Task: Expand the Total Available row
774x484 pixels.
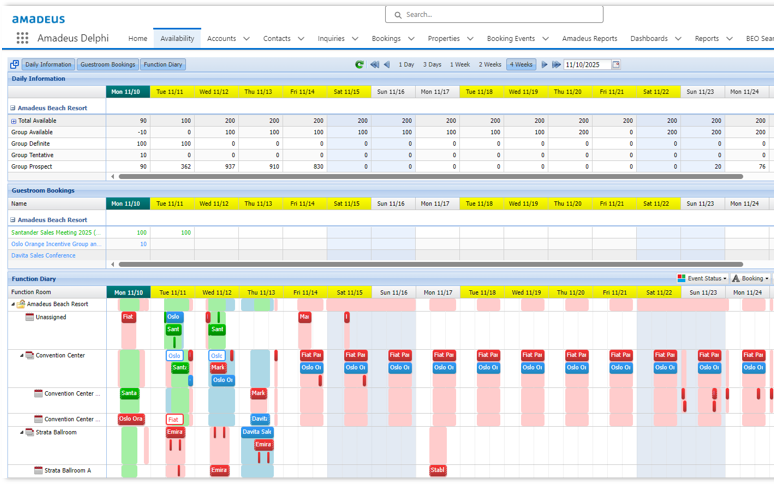Action: pyautogui.click(x=14, y=121)
